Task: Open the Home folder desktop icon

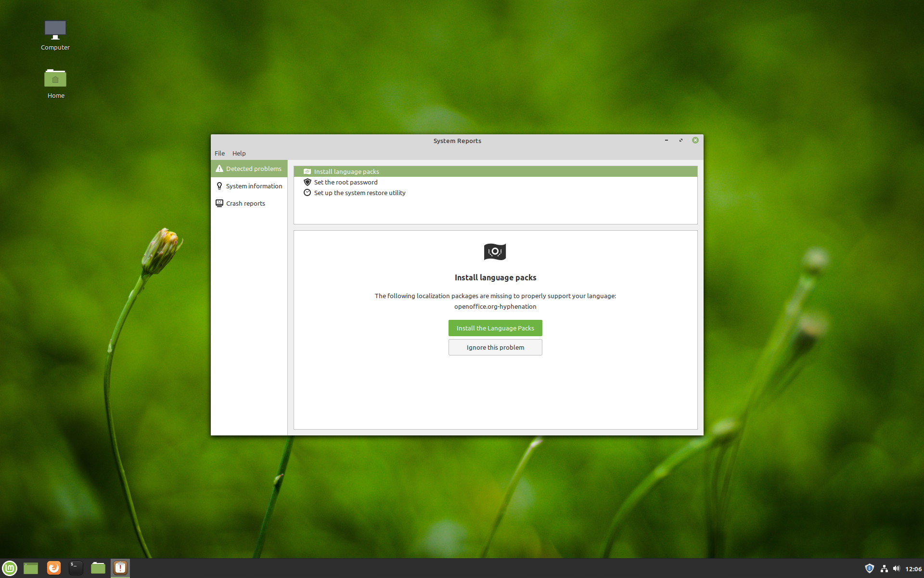Action: pyautogui.click(x=55, y=83)
